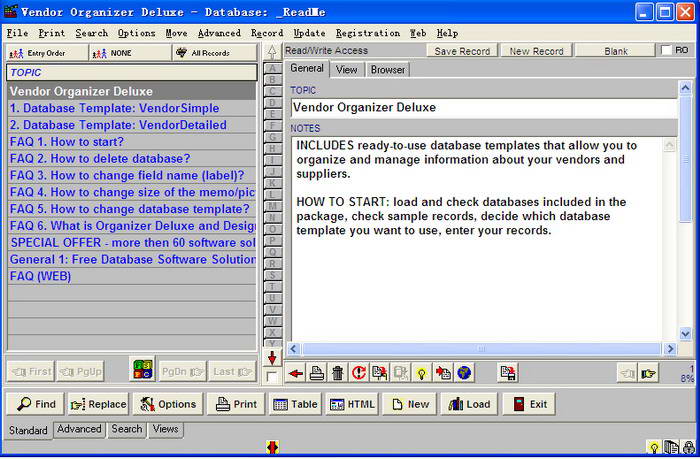Click the HTML button
Image resolution: width=700 pixels, height=459 pixels.
tap(352, 404)
